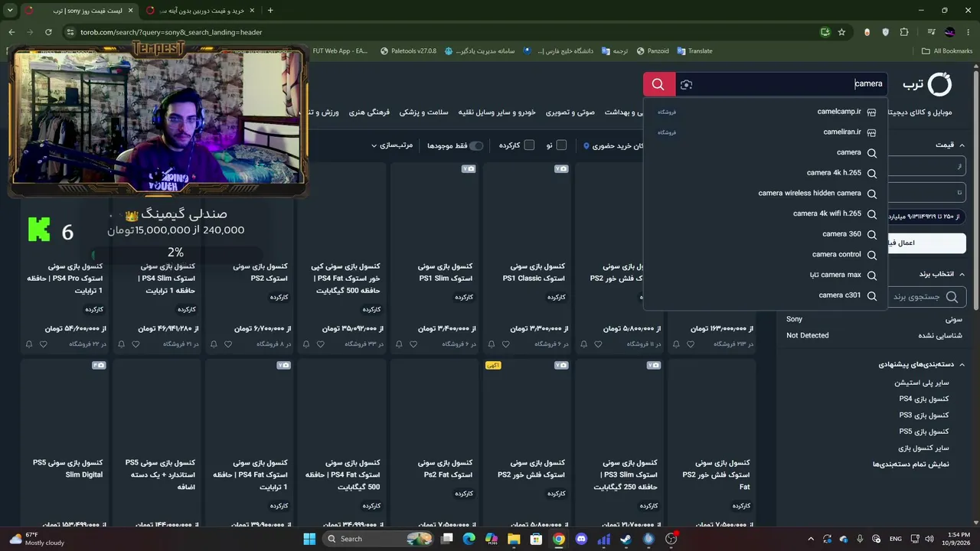Image resolution: width=980 pixels, height=551 pixels.
Task: Click the Chrome address bar URL
Action: tap(171, 32)
